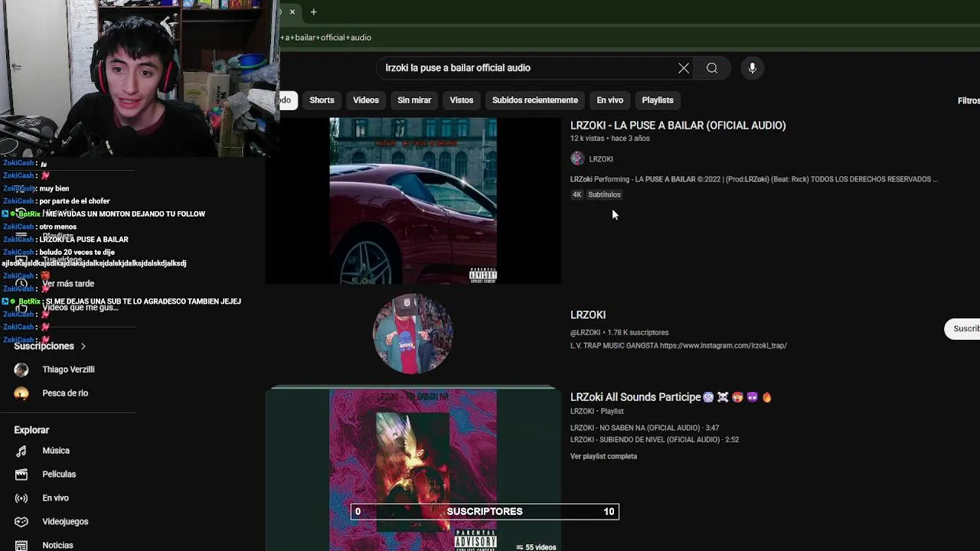Click the LRZOKI round channel picture
The image size is (980, 551).
click(413, 334)
